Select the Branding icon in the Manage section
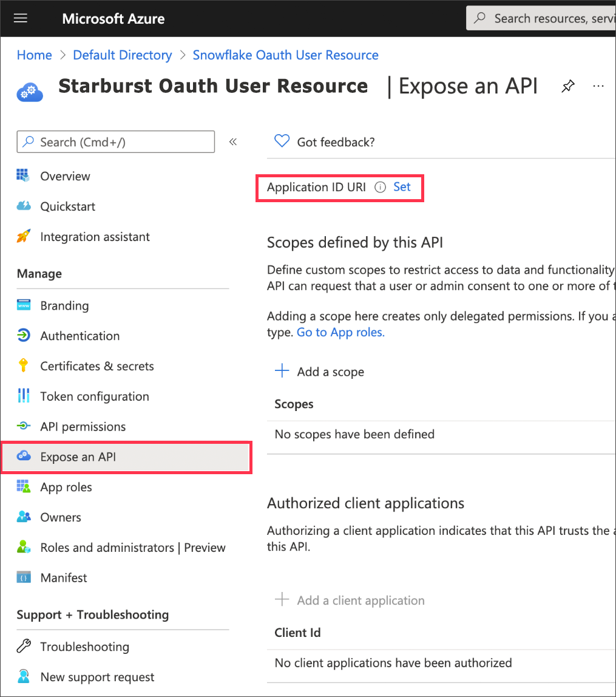Image resolution: width=616 pixels, height=697 pixels. [x=24, y=305]
